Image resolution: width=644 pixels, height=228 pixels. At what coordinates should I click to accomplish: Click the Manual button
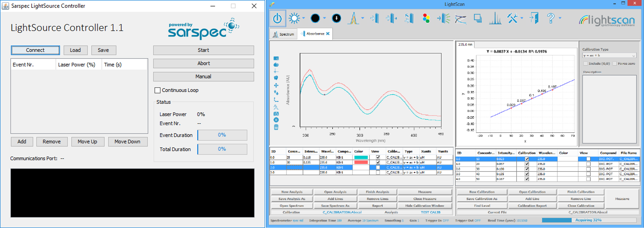(203, 76)
